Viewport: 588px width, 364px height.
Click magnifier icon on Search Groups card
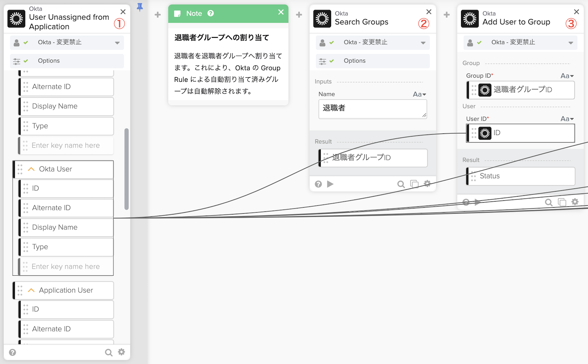coord(401,184)
